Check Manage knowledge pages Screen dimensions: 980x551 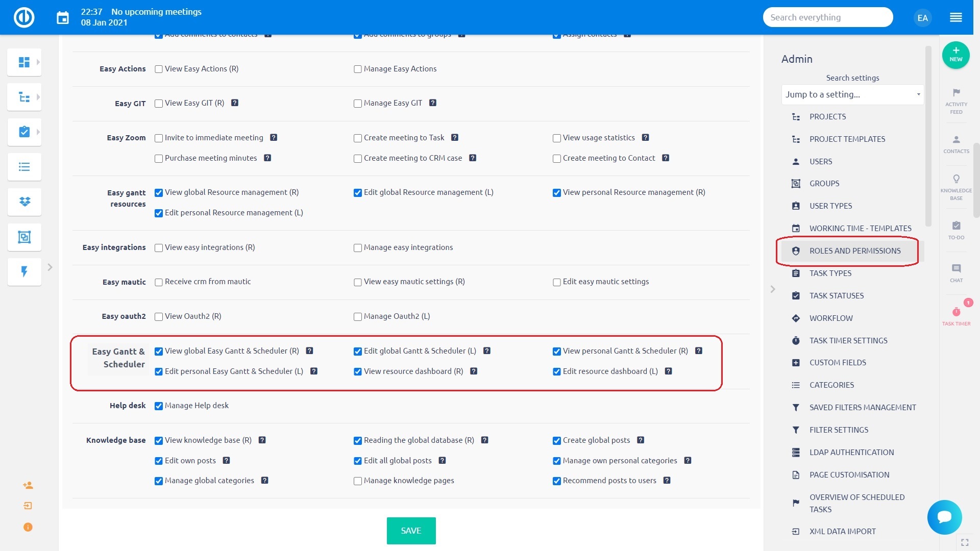[358, 481]
